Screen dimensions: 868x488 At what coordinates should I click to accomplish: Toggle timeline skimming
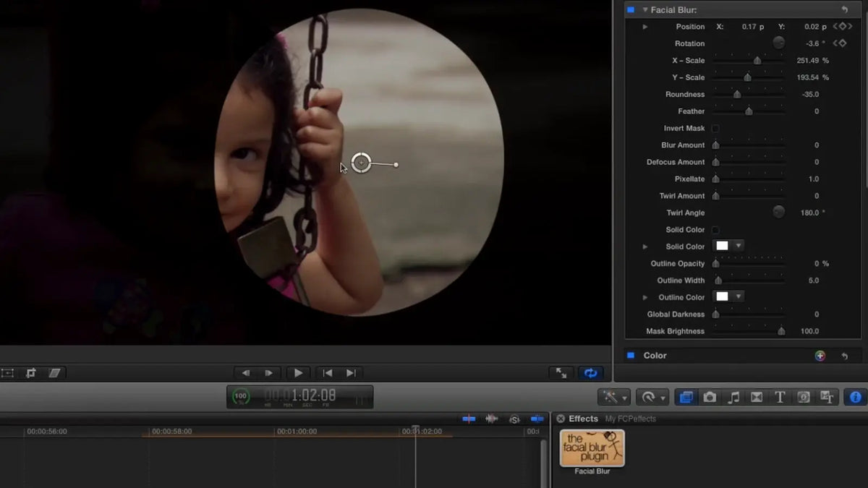pos(469,419)
